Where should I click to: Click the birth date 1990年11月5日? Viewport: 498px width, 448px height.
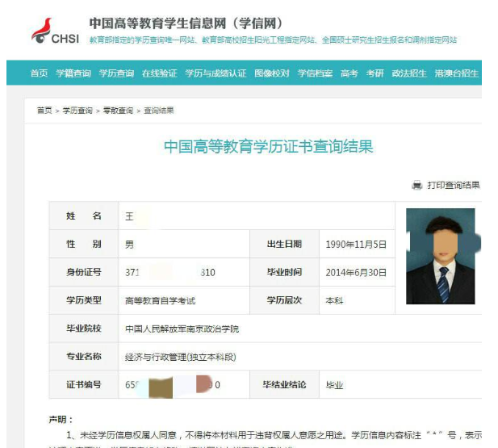tap(356, 244)
